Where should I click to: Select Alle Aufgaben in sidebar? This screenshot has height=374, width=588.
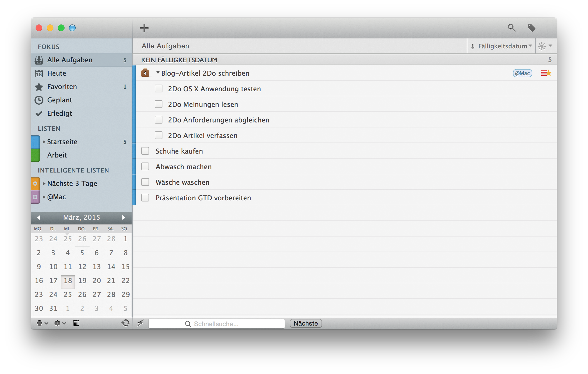coord(81,60)
